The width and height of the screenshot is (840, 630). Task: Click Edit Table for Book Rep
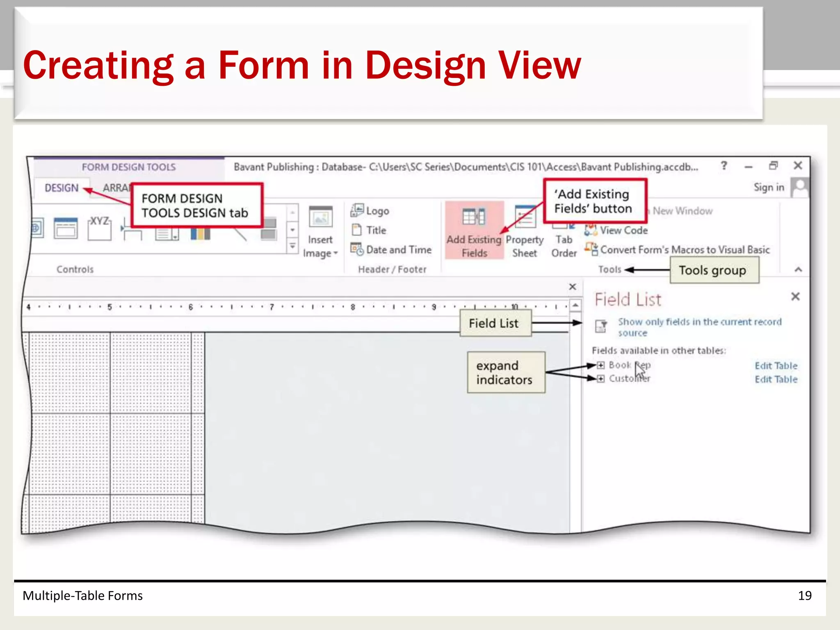pos(776,365)
